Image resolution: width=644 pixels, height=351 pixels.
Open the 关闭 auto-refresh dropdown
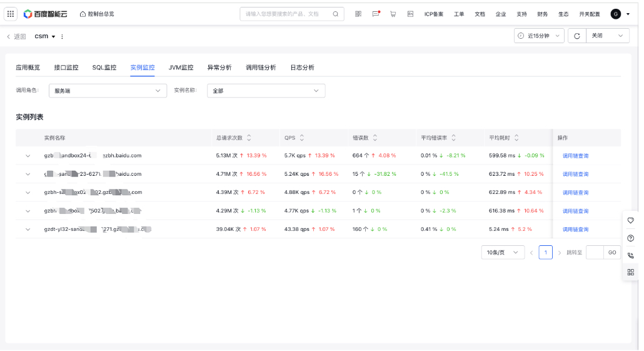coord(608,36)
